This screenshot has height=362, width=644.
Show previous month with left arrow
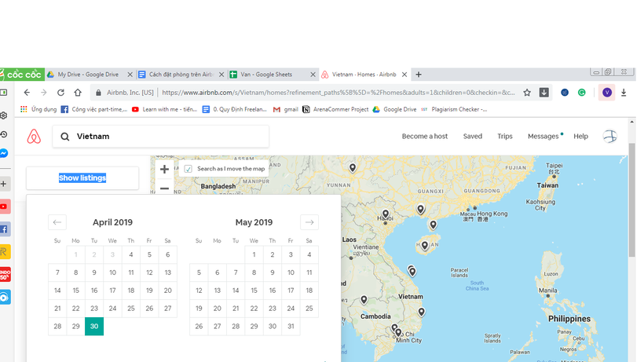(x=57, y=222)
